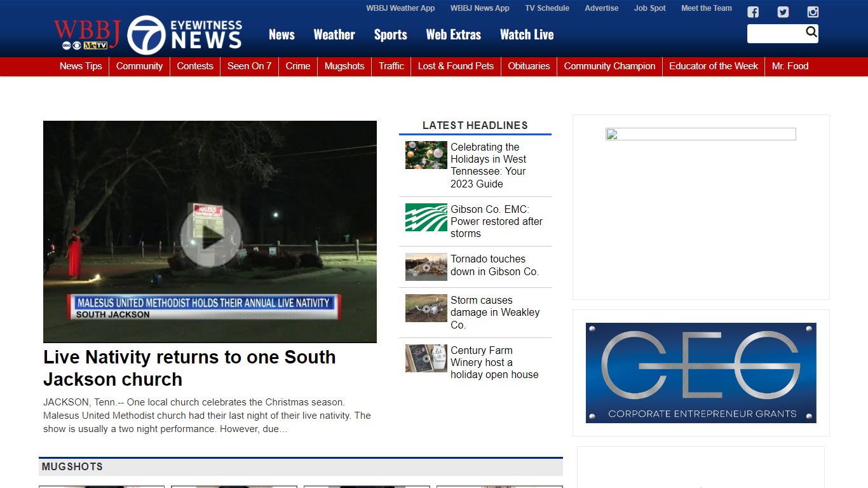868x488 pixels.
Task: Open Century Farm Winery open house headline
Action: tap(494, 362)
